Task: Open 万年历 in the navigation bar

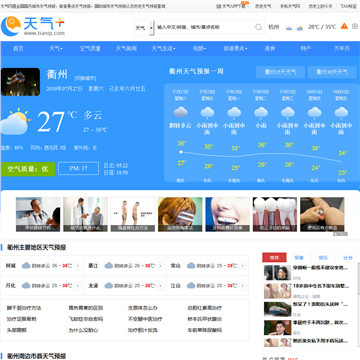Action: click(342, 49)
